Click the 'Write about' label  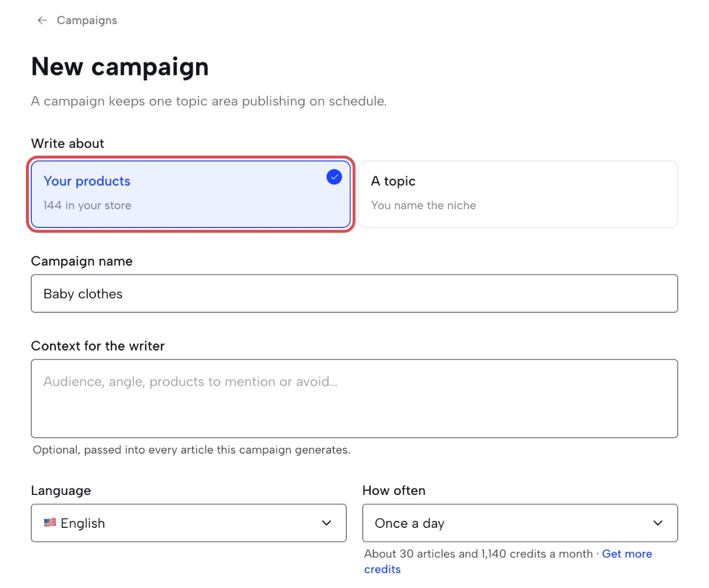pos(68,143)
